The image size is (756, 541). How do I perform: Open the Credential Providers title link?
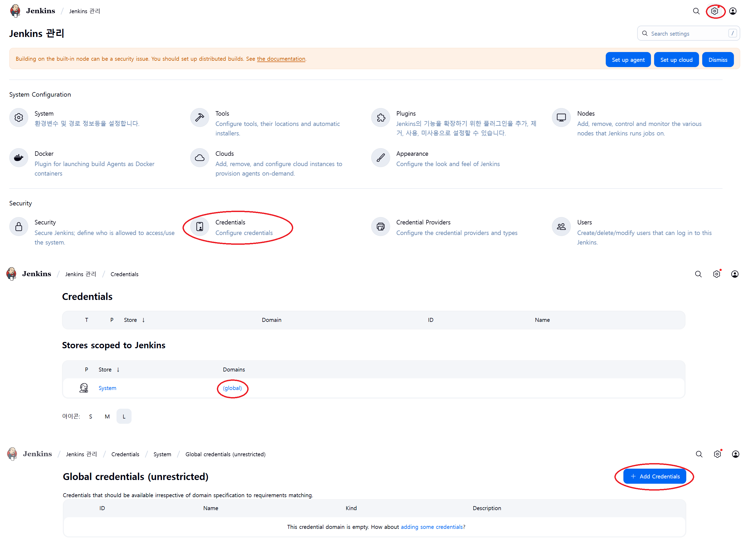pos(423,222)
